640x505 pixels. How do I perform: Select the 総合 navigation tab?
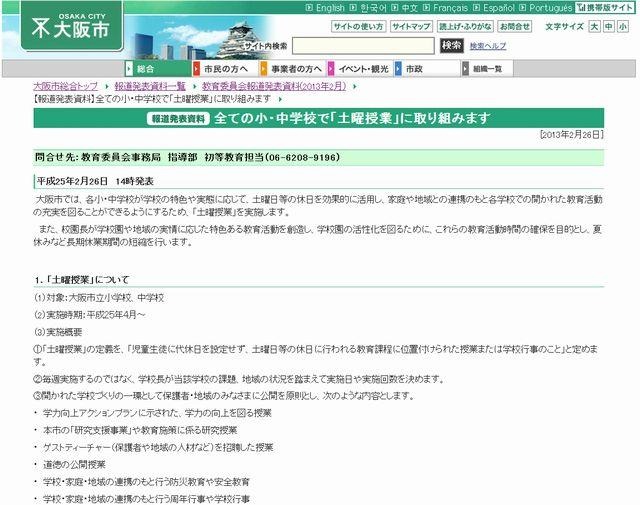(x=146, y=69)
